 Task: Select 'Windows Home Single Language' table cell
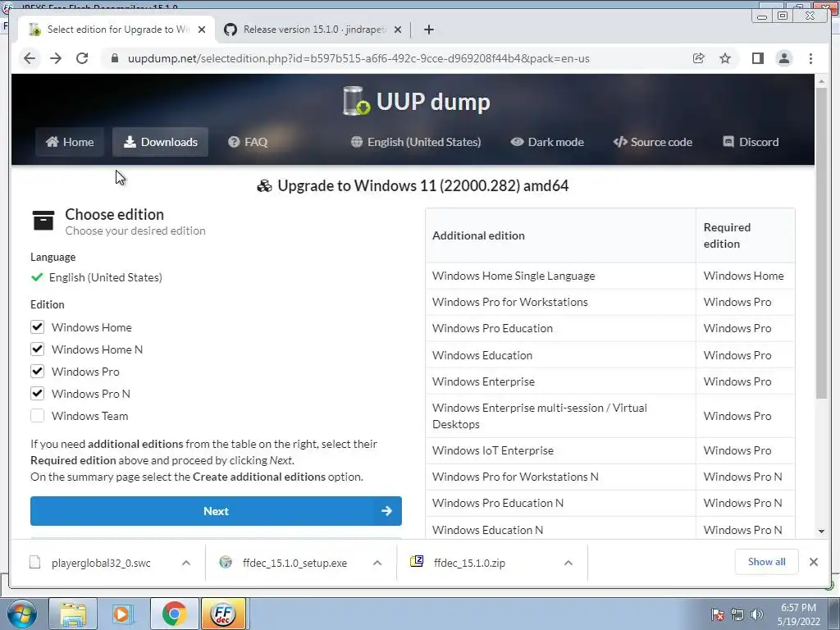click(560, 276)
